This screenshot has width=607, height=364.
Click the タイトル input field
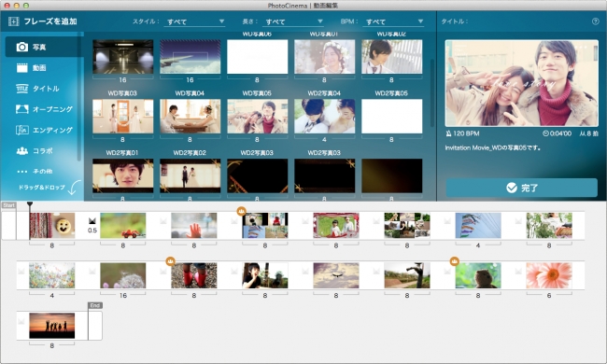pos(529,21)
